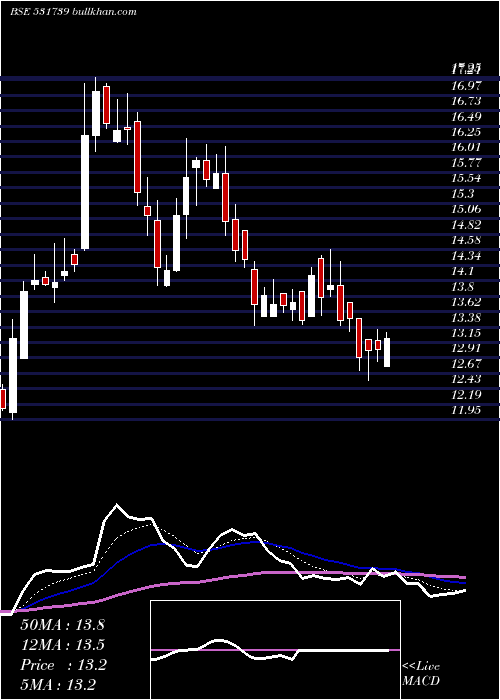Select the 13.8 price axis label
500x700 pixels.
click(x=463, y=286)
